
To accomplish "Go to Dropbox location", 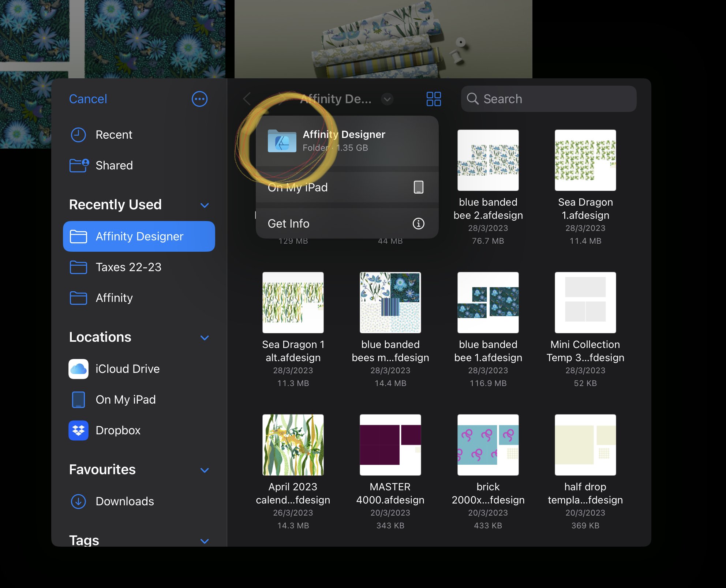I will tap(139, 430).
